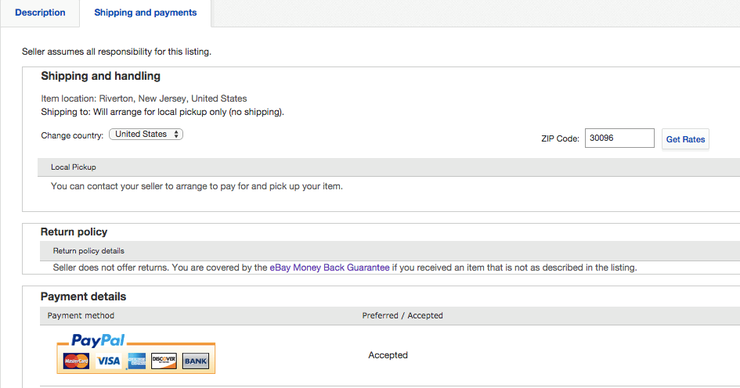Click the BANK payment icon
The image size is (740, 388).
tap(195, 361)
